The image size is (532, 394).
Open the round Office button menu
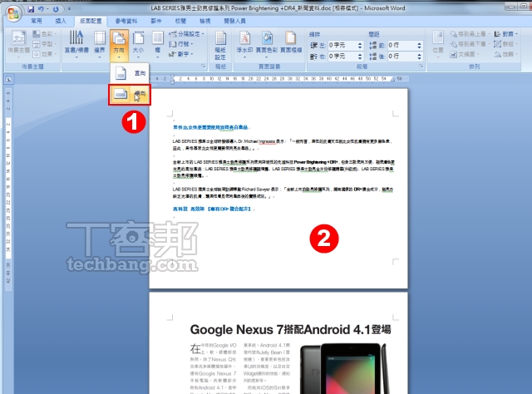[13, 13]
